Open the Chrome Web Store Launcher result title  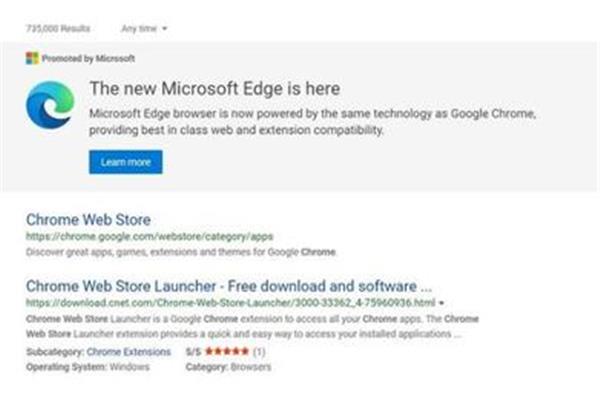(229, 286)
